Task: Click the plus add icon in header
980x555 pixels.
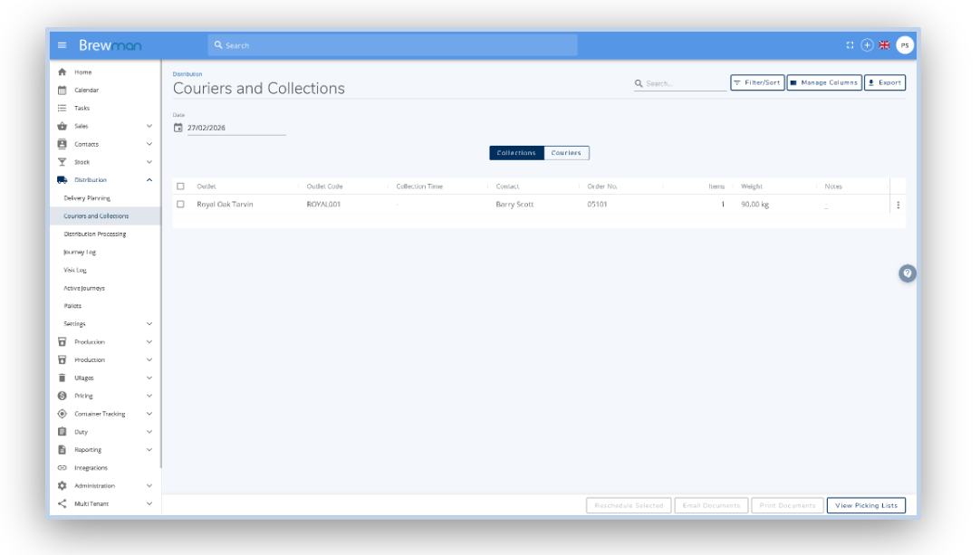Action: [x=867, y=45]
